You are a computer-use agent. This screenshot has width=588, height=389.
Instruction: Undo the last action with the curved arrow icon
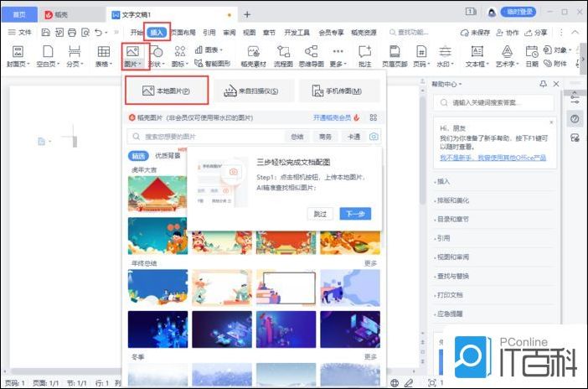(98, 33)
